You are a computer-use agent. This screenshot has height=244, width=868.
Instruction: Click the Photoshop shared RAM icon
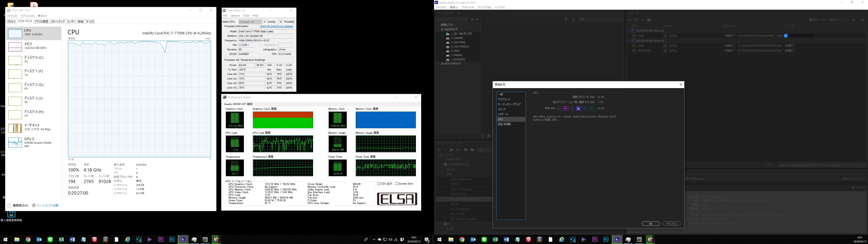[585, 108]
